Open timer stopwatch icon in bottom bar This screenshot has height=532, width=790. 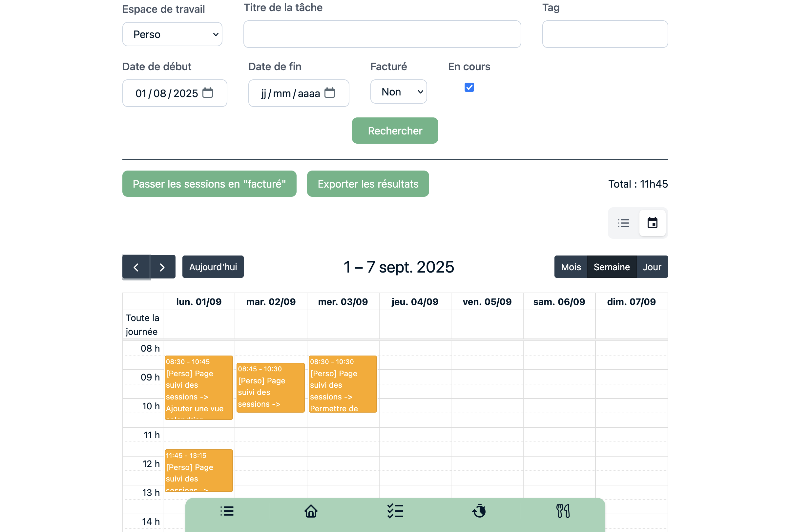[479, 511]
